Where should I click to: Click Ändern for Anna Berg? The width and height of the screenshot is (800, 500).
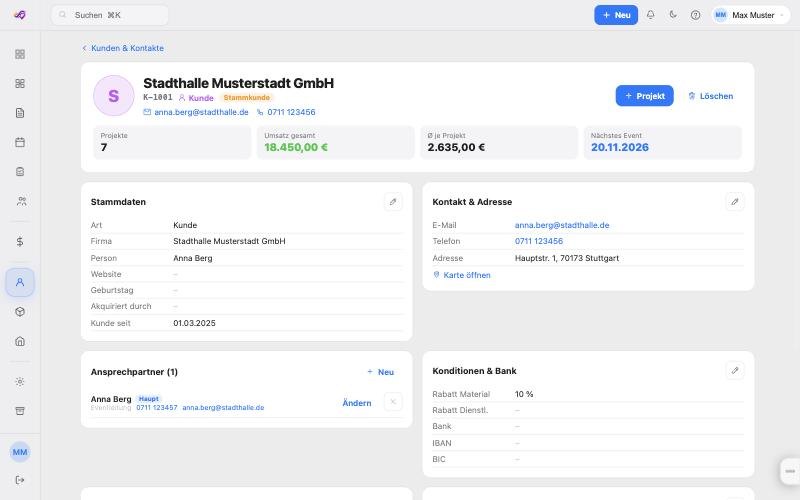coord(357,403)
